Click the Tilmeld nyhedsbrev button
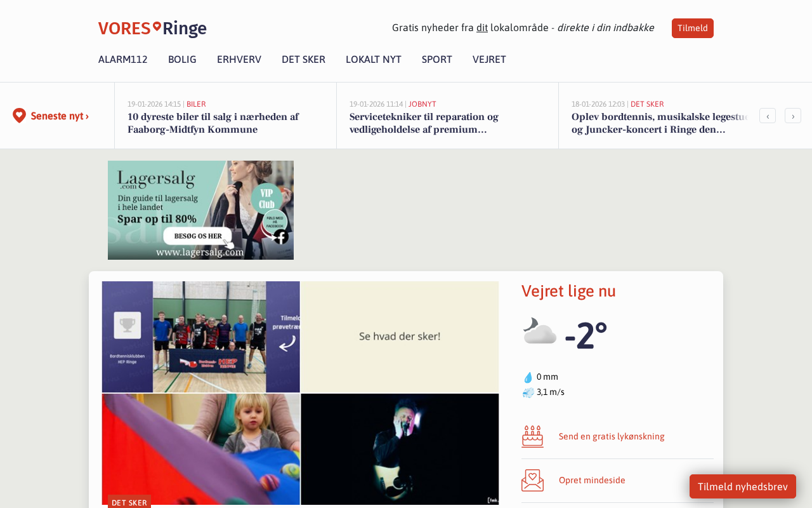The image size is (812, 508). tap(743, 486)
